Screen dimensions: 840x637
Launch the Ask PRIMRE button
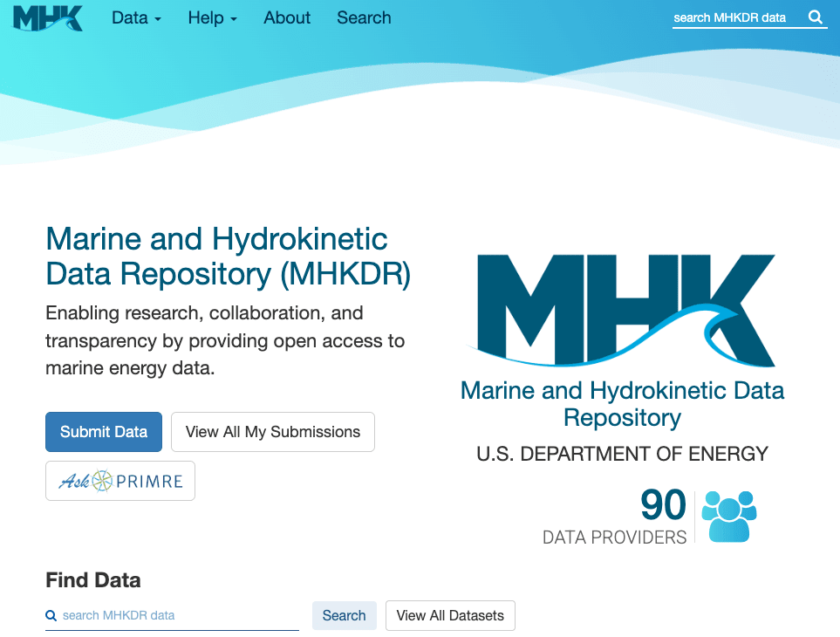(120, 481)
